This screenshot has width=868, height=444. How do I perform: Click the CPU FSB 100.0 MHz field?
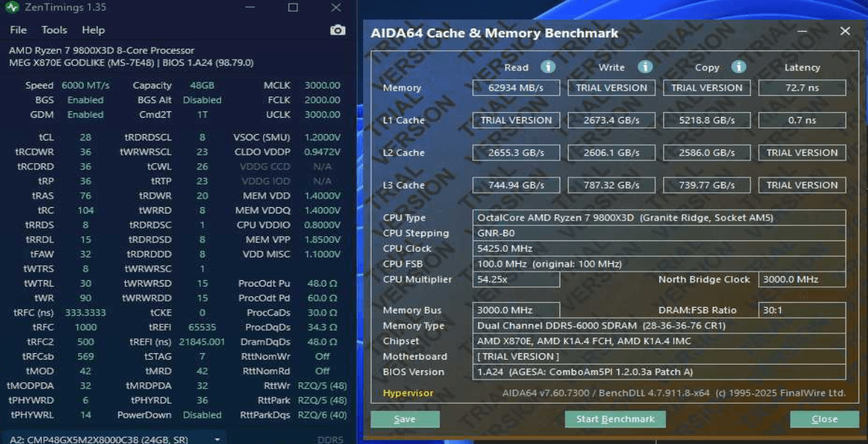(659, 264)
